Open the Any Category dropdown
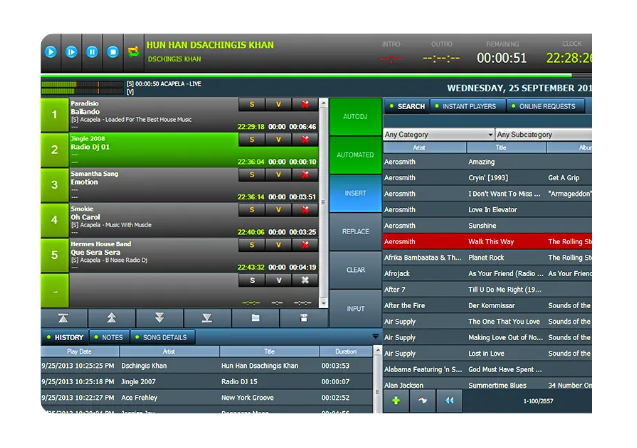This screenshot has height=448, width=637. click(x=438, y=134)
